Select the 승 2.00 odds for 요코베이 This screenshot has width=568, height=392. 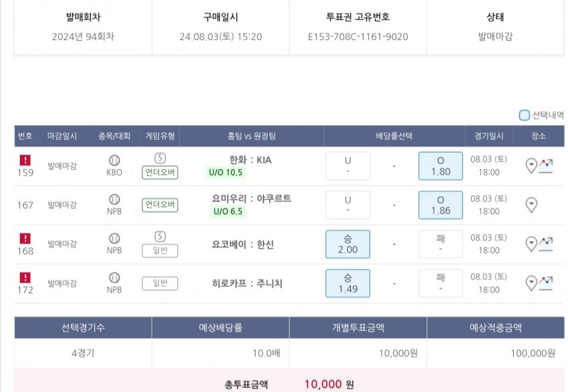tap(347, 244)
